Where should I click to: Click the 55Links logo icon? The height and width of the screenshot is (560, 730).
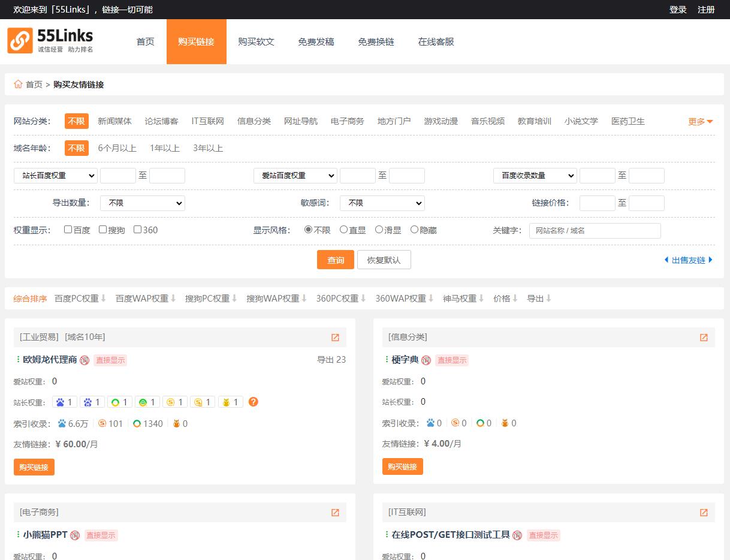pyautogui.click(x=20, y=41)
